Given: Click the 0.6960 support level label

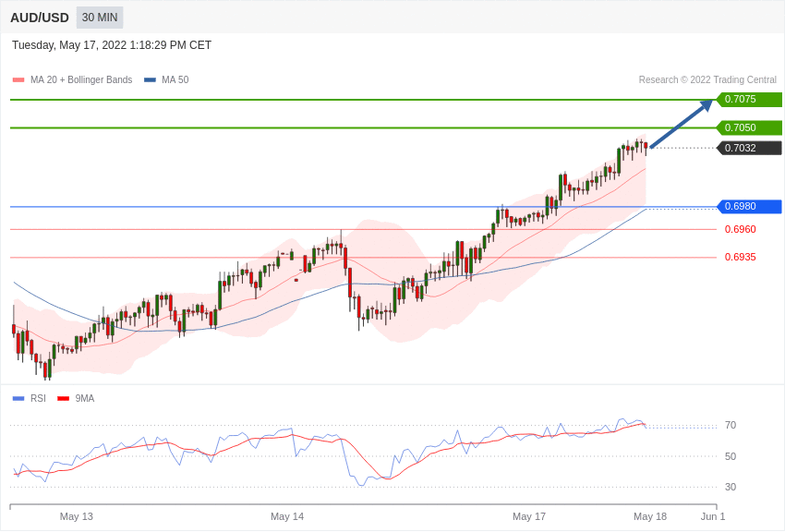Looking at the screenshot, I should [x=740, y=229].
